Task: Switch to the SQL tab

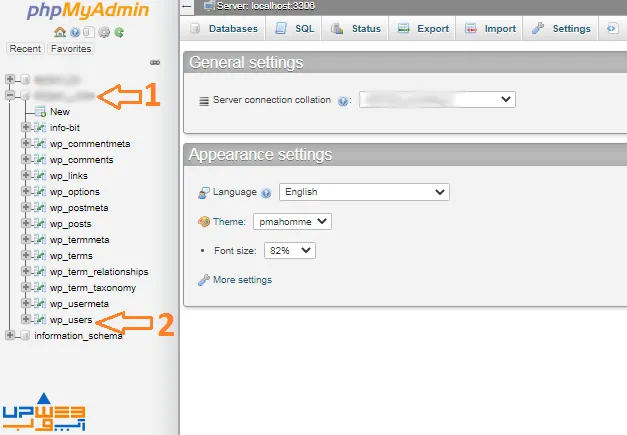Action: click(294, 29)
